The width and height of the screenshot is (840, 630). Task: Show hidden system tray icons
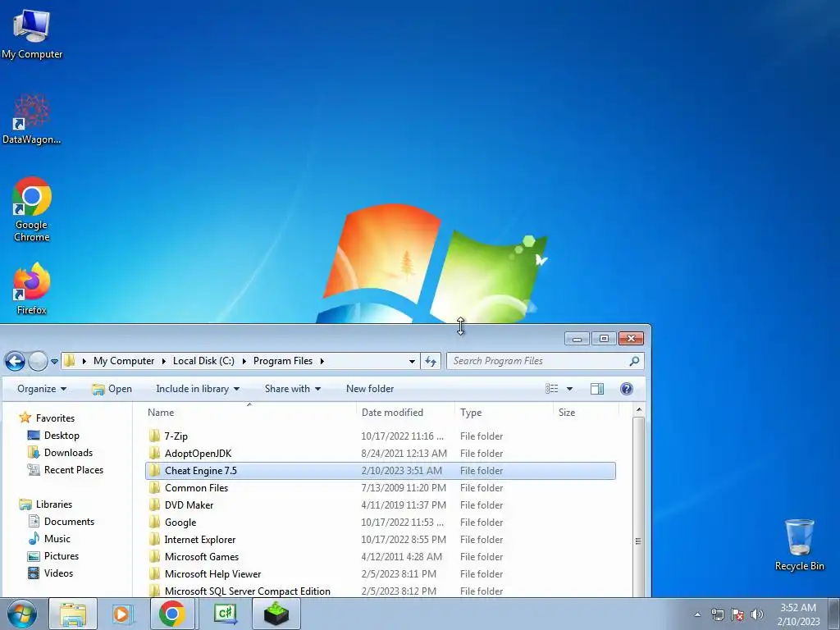(x=697, y=614)
